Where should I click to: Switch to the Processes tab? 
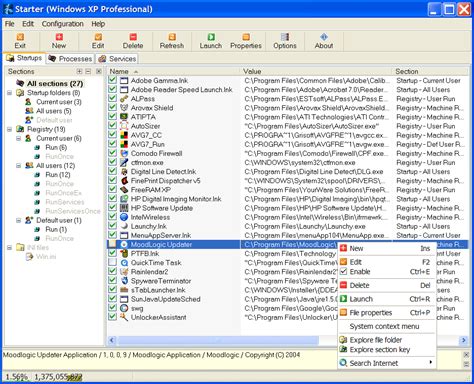[70, 59]
